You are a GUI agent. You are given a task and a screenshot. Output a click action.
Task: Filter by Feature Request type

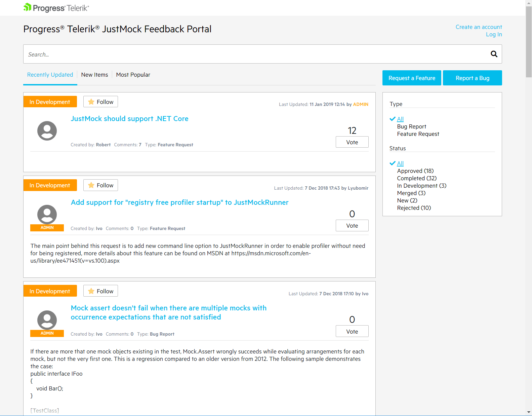[x=418, y=134]
